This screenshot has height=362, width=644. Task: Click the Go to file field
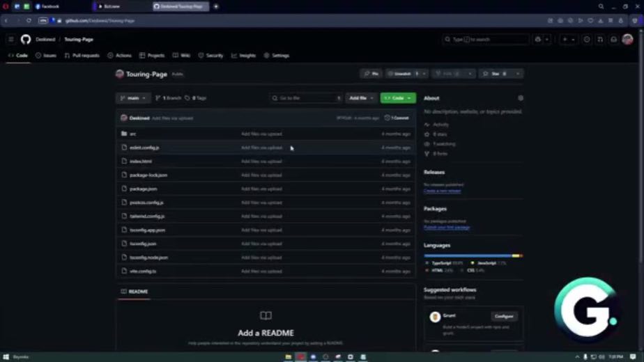point(306,98)
